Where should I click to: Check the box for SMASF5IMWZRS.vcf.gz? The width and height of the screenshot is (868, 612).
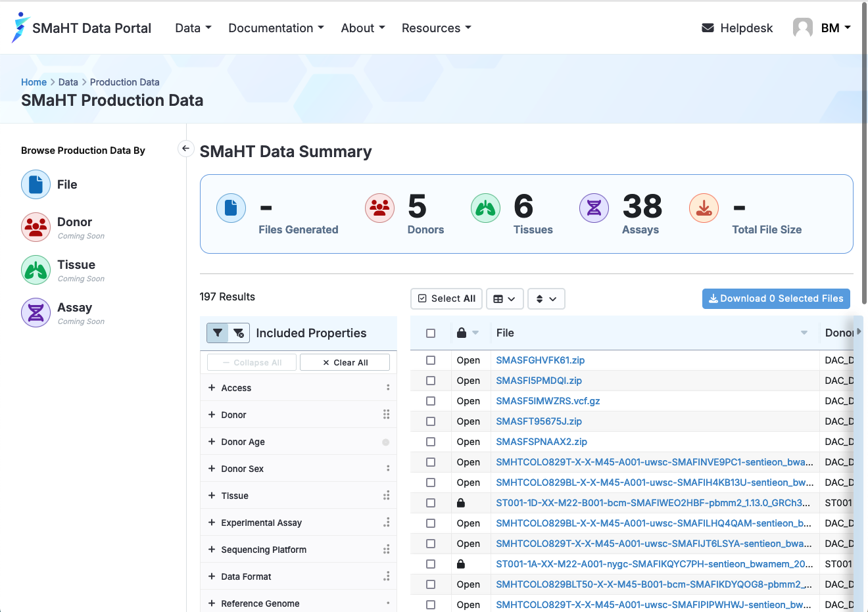pyautogui.click(x=431, y=401)
